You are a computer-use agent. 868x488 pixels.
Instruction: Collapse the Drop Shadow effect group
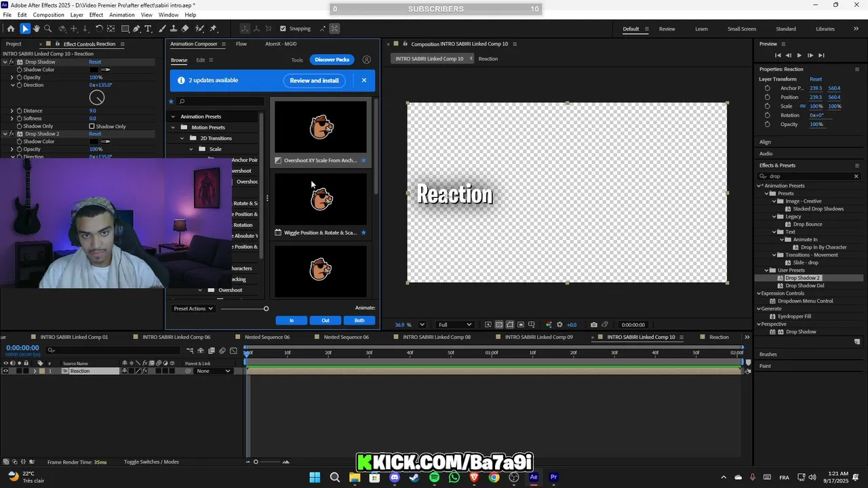(5, 62)
